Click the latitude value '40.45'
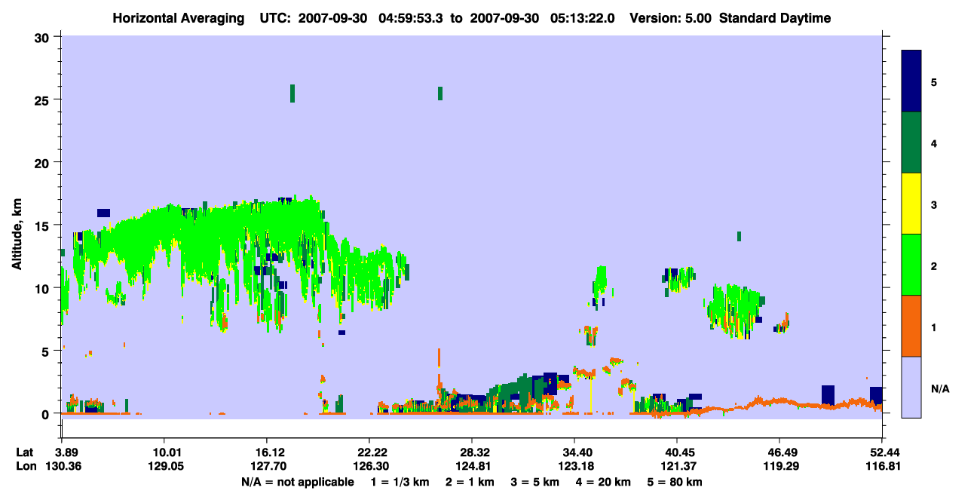 click(x=677, y=452)
